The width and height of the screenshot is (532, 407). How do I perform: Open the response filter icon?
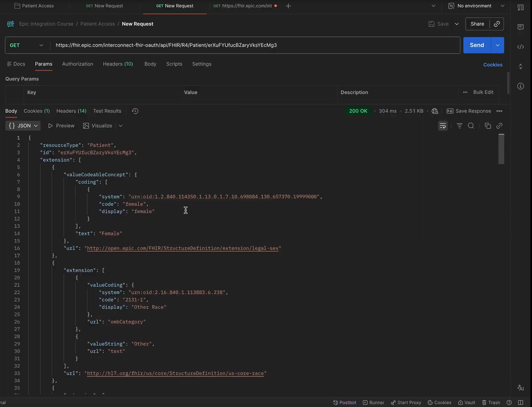(460, 126)
